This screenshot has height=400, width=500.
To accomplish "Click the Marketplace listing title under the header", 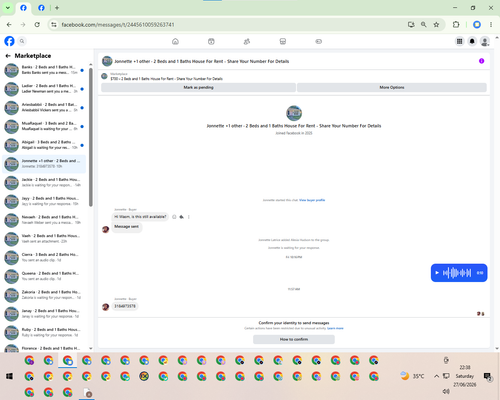I will click(167, 79).
